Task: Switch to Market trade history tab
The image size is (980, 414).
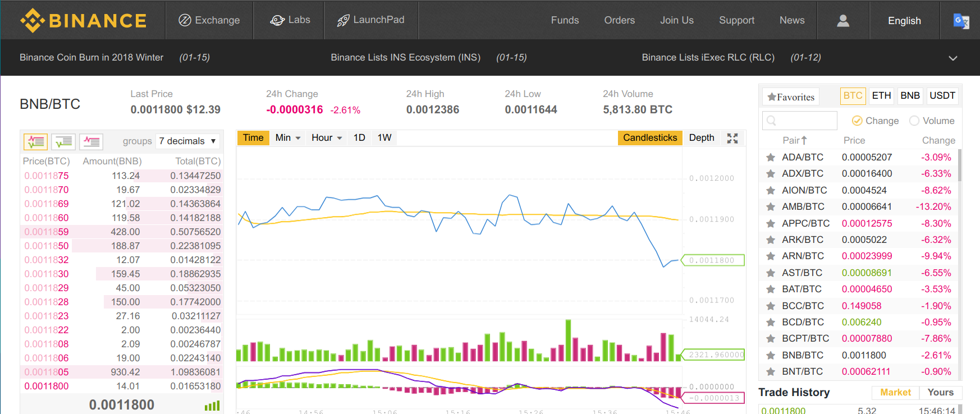Action: (895, 393)
